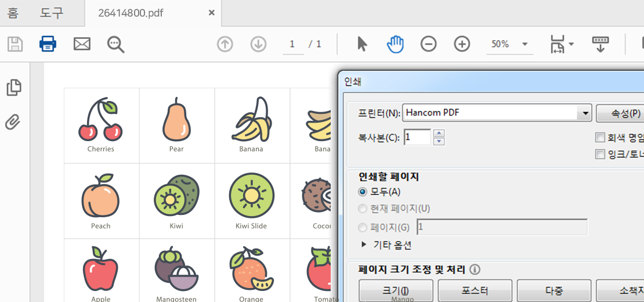Click the 인쇄 dialog title bar

pyautogui.click(x=493, y=82)
